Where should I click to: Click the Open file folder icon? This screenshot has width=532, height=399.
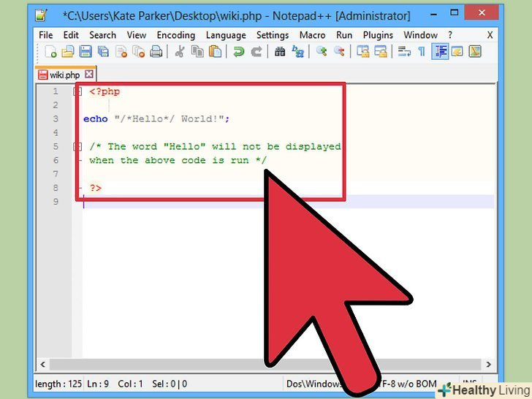68,52
